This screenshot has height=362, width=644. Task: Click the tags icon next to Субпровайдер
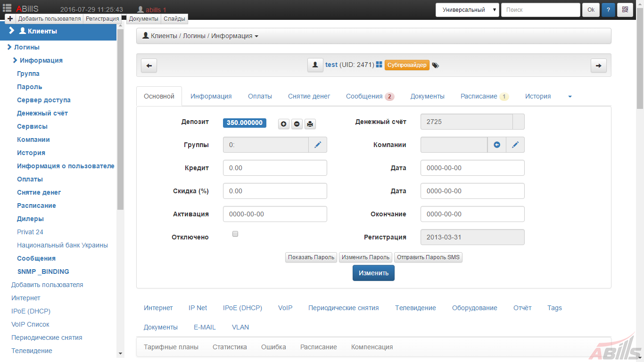435,66
